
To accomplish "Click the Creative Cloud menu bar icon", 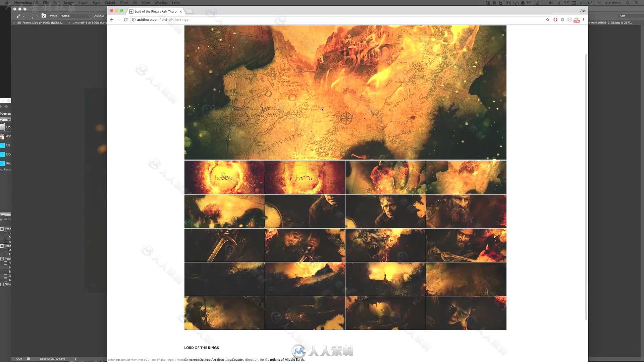I will [508, 3].
